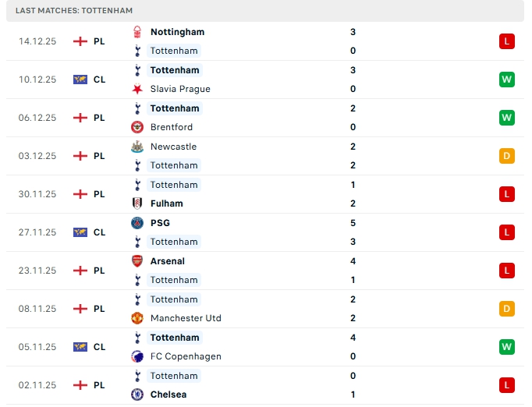Image resolution: width=532 pixels, height=407 pixels.
Task: Click the Chelsea club crest
Action: pos(137,395)
